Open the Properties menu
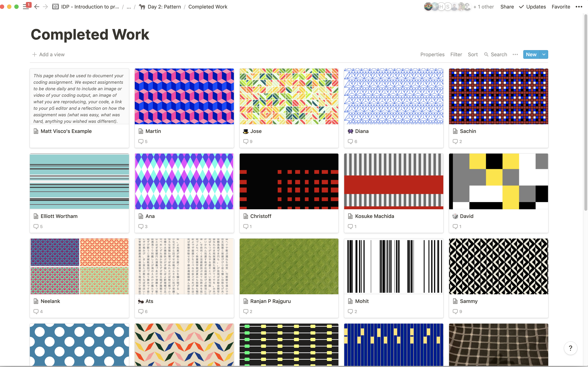Screen dimensions: 588x367 432,54
